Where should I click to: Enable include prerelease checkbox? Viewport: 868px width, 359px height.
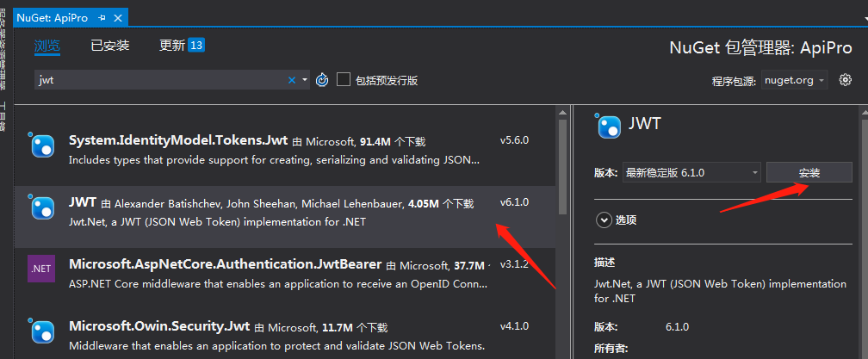pyautogui.click(x=344, y=80)
